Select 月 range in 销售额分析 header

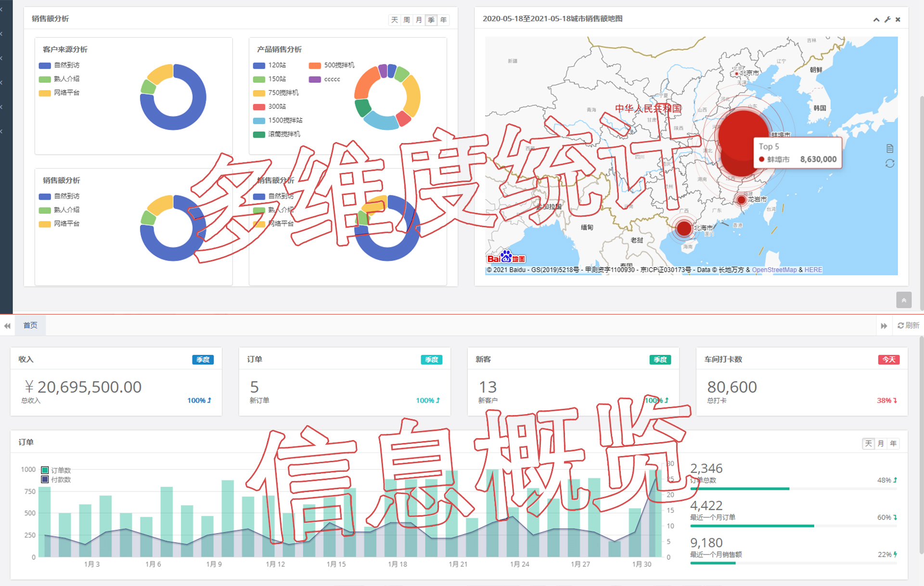coord(419,20)
